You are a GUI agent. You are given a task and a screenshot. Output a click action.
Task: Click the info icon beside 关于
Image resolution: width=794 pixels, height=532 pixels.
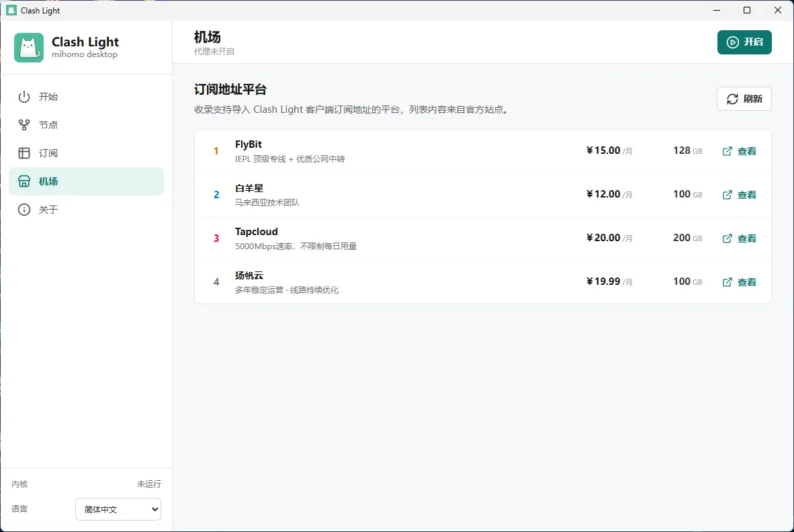click(x=24, y=210)
